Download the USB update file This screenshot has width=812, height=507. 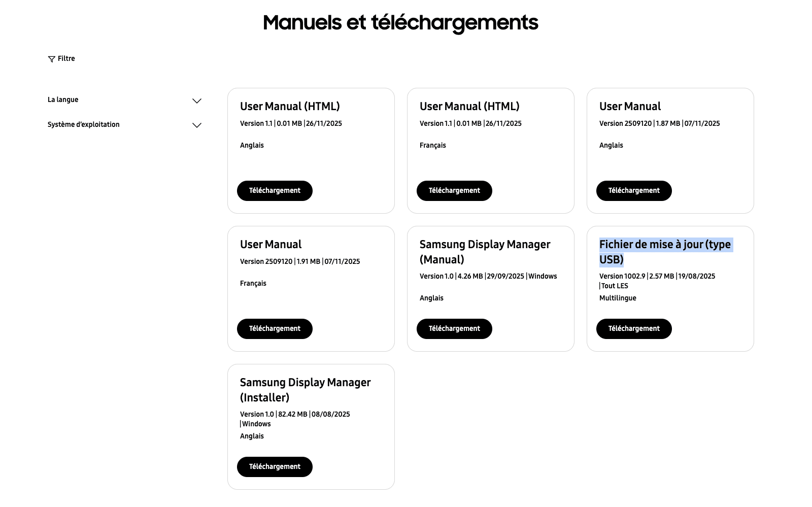[634, 329]
